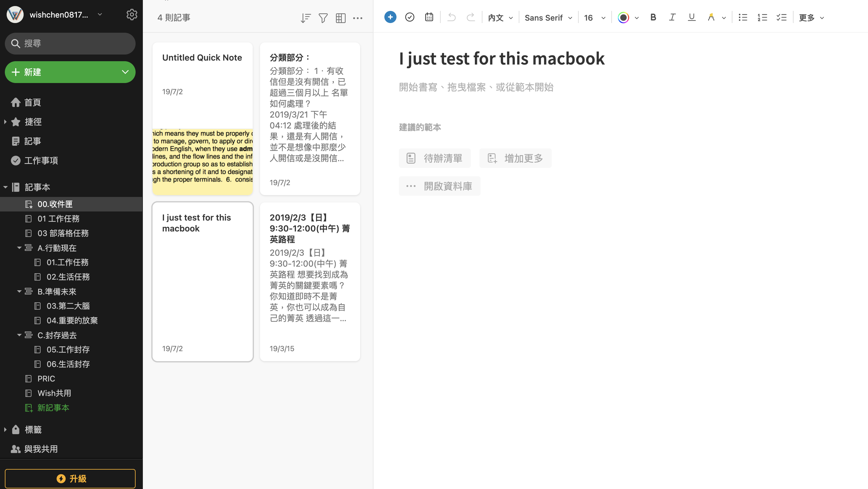The height and width of the screenshot is (489, 868).
Task: Toggle italic formatting
Action: (672, 18)
